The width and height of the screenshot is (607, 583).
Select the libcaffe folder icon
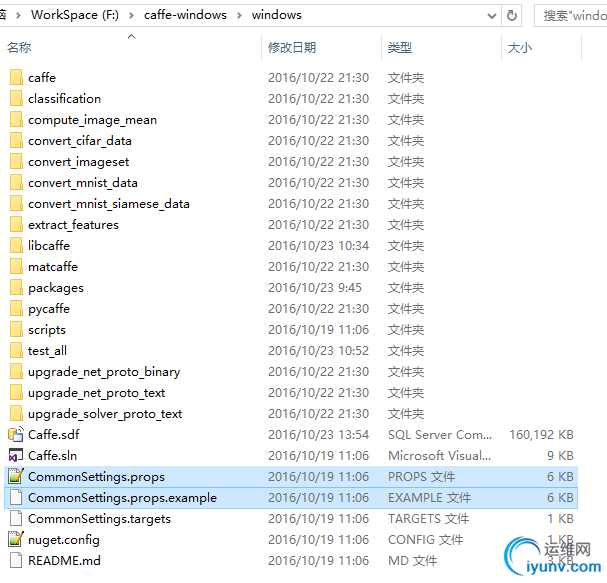point(16,245)
